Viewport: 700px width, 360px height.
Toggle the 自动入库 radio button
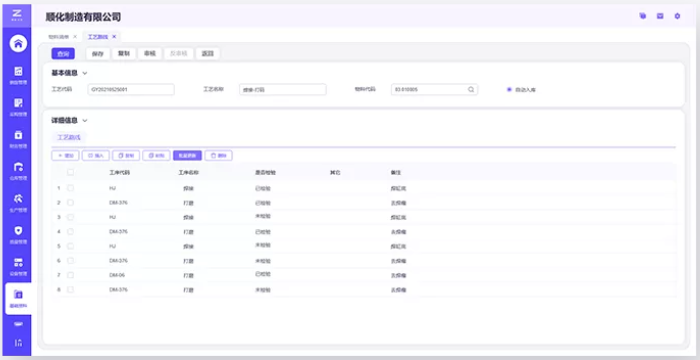click(509, 90)
